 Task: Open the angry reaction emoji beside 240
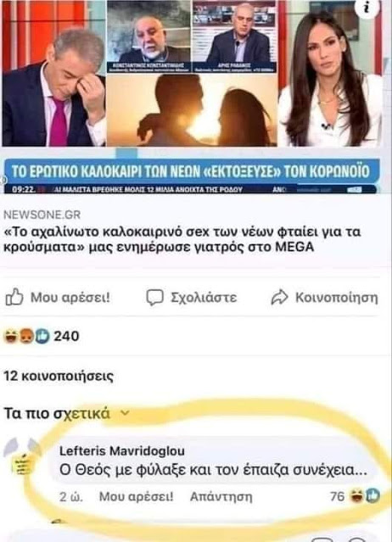pyautogui.click(x=26, y=336)
